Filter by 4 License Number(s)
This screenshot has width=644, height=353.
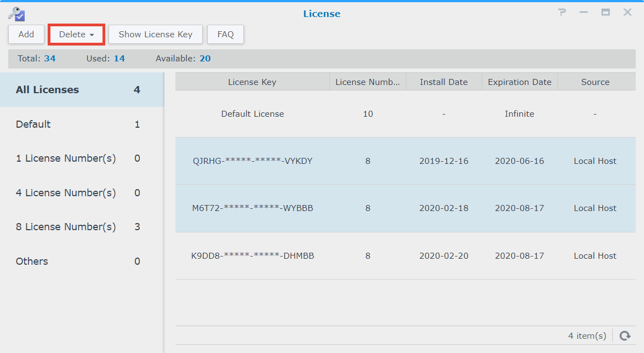click(82, 193)
